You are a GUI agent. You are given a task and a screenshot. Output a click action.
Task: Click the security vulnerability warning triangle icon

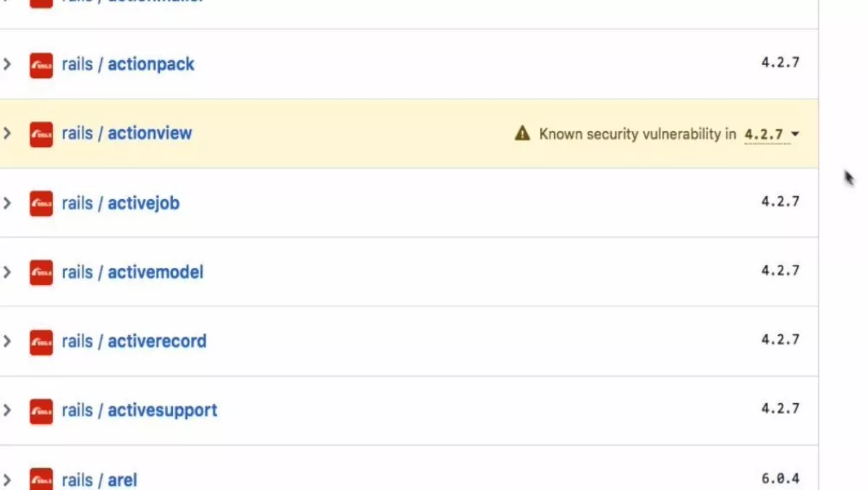coord(522,133)
